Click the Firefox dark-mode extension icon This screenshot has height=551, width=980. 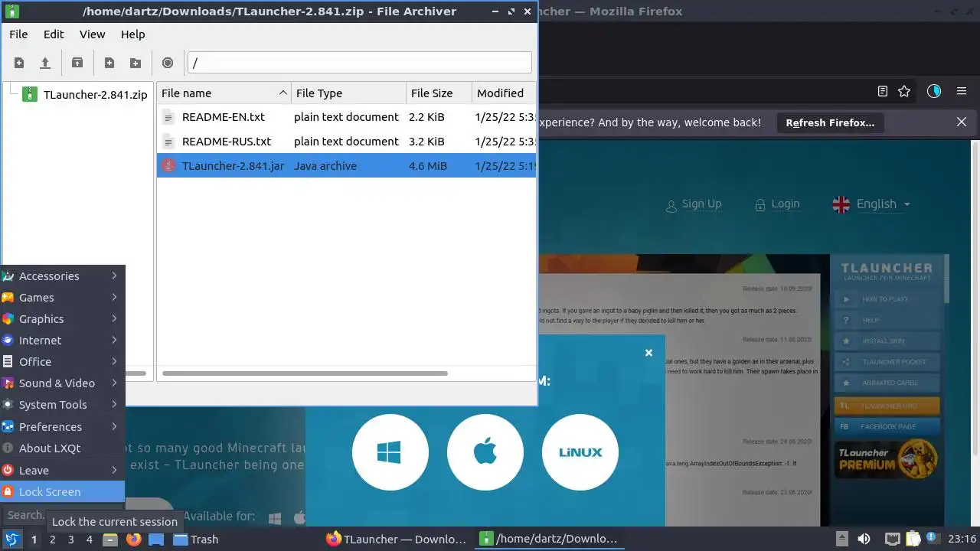[x=934, y=91]
